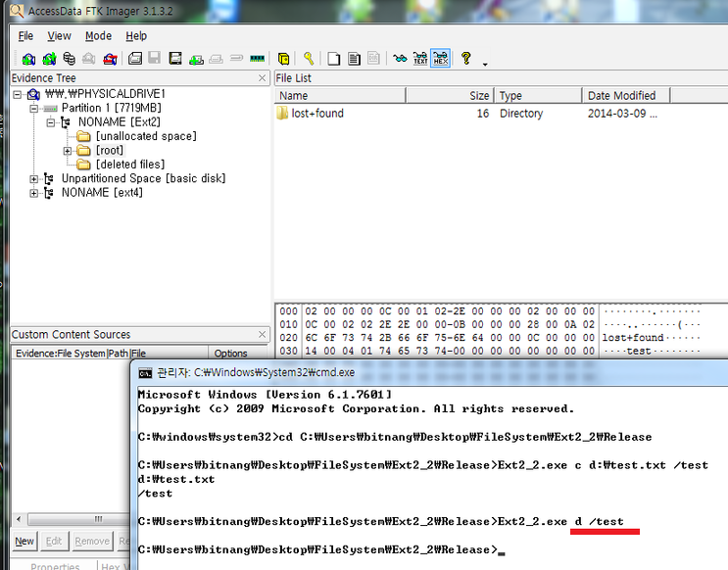Collapse the Partition 1 [7719MB] node
Image resolution: width=728 pixels, height=570 pixels.
pos(34,109)
